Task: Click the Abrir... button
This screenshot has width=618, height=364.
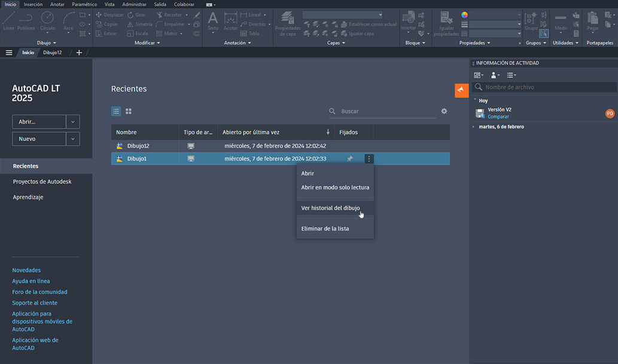Action: point(39,122)
